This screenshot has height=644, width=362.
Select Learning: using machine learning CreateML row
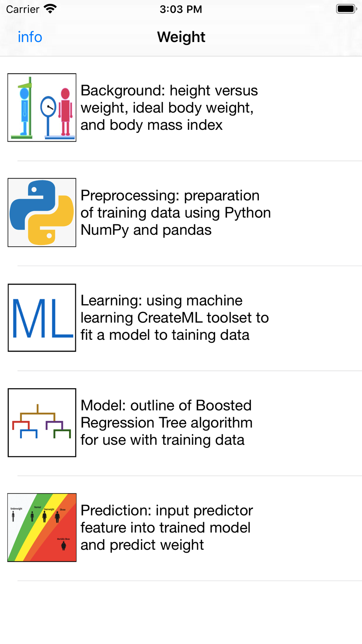[181, 318]
